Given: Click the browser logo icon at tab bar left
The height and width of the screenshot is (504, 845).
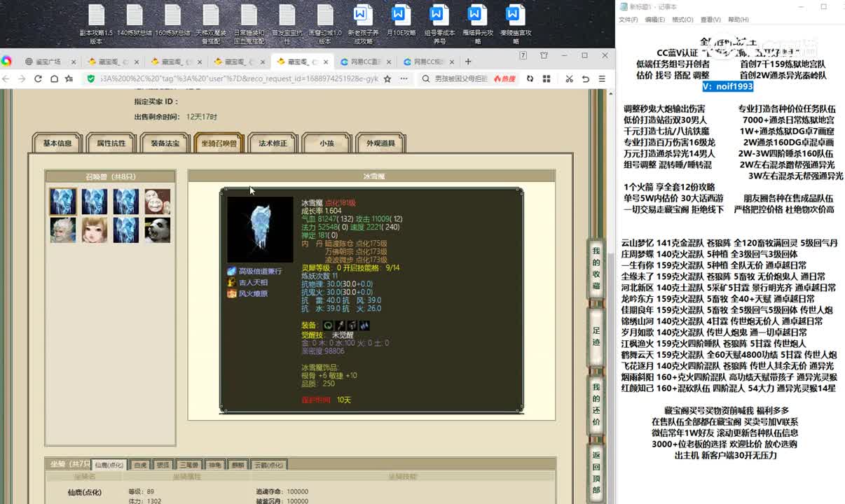Looking at the screenshot, I should tap(6, 62).
